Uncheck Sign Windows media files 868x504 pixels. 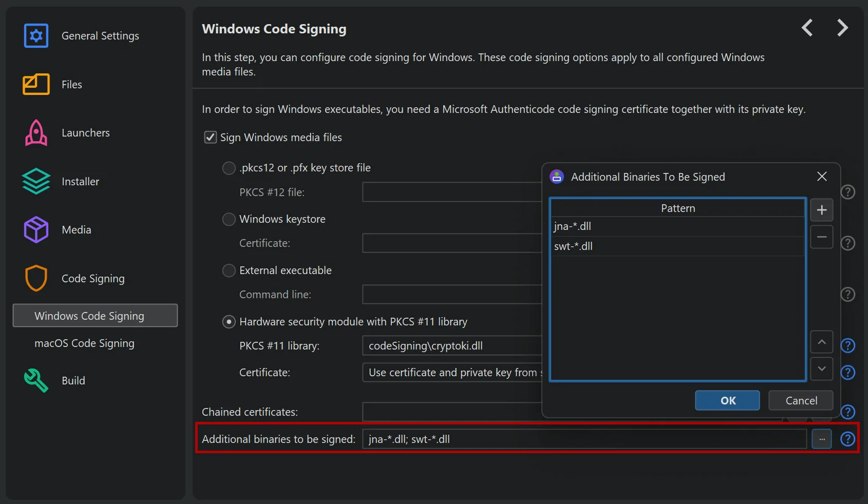pyautogui.click(x=211, y=138)
